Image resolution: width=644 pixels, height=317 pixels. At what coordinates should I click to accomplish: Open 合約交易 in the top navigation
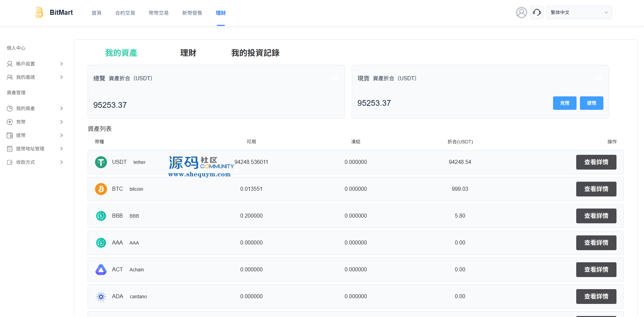[x=125, y=13]
